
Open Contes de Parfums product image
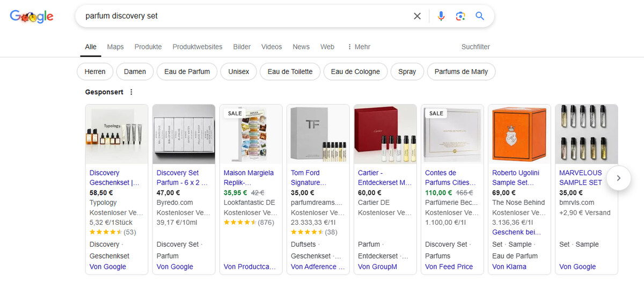tap(452, 134)
